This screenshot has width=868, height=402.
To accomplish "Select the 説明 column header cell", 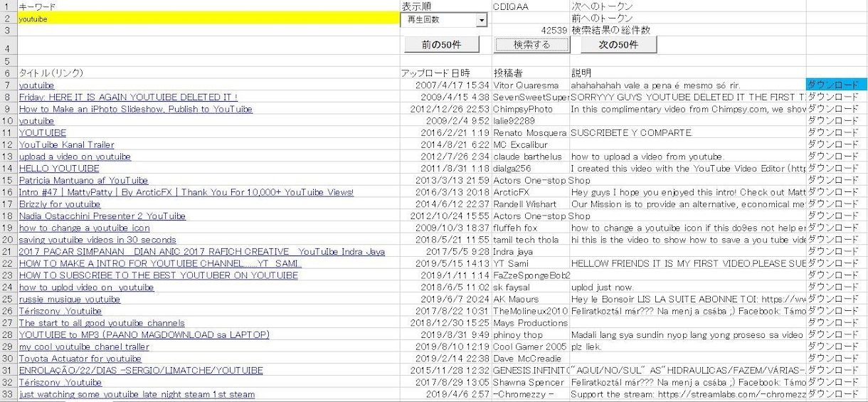I will (x=688, y=73).
